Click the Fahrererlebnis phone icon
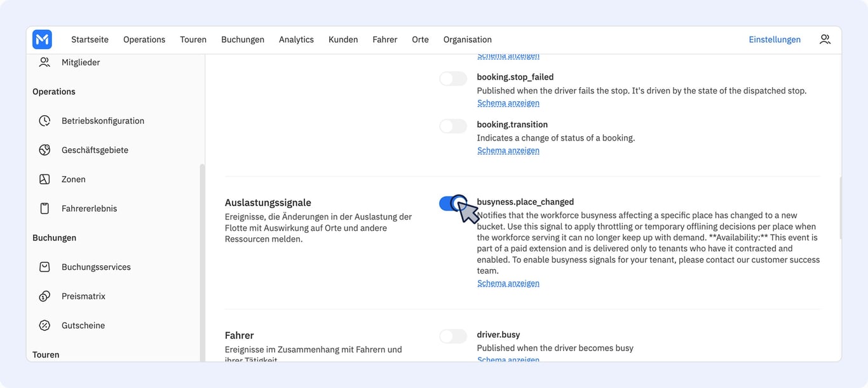868x388 pixels. (x=44, y=209)
